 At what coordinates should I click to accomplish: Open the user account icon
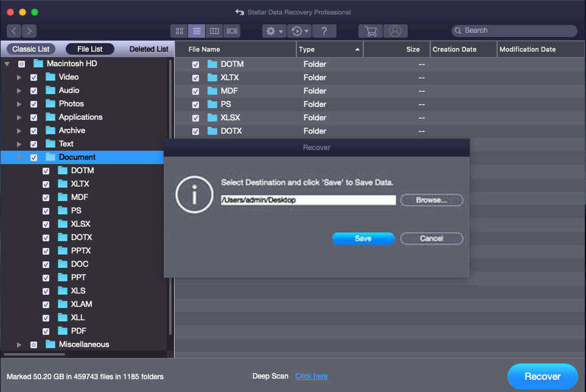(395, 31)
